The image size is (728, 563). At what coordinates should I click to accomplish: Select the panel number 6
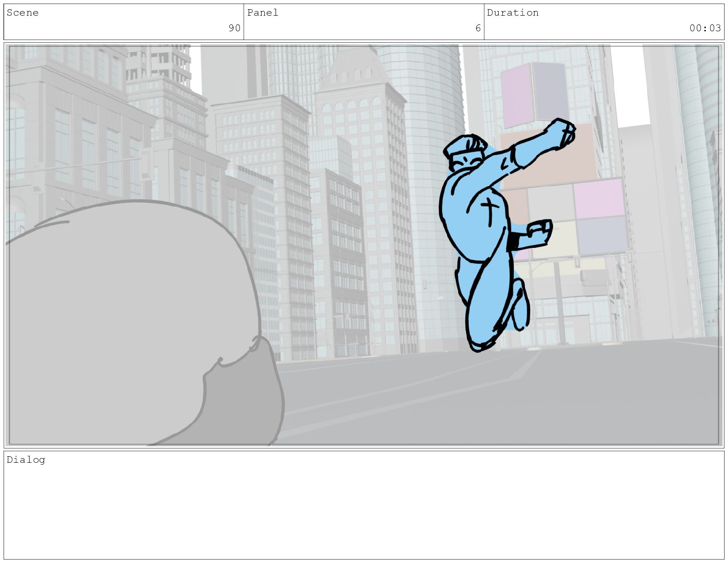pos(478,28)
